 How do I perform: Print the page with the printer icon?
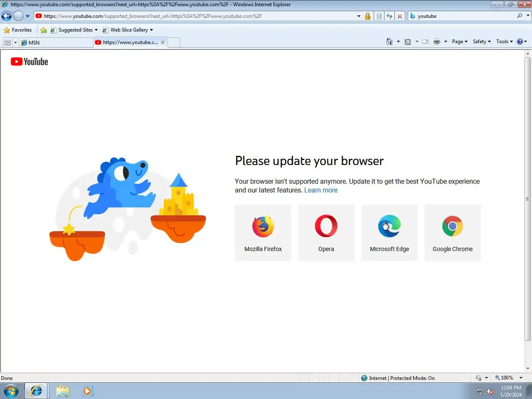click(x=437, y=42)
